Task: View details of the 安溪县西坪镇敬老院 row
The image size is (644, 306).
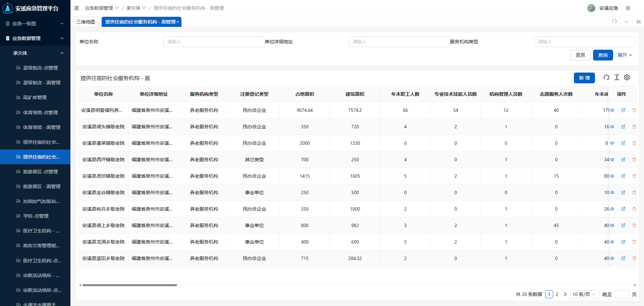Action: point(612,160)
